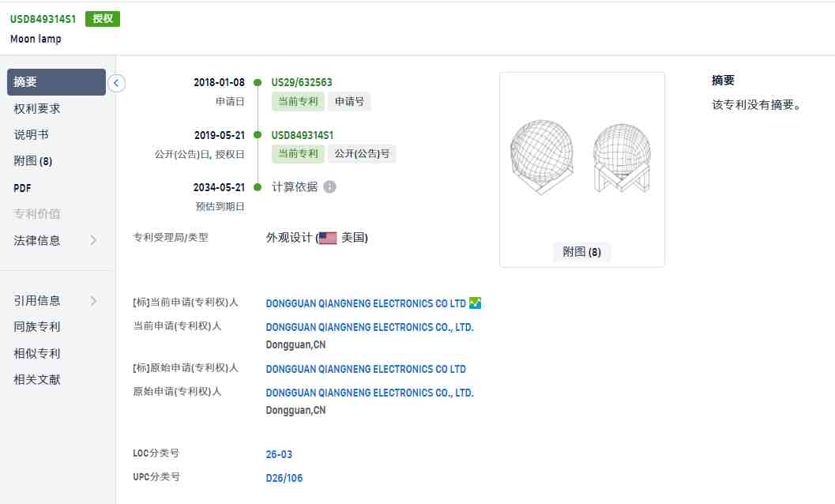Open the standardized original assignee DONGGUAN QIANGNENG ELECTRONICS CO LTD
The image size is (835, 504).
click(366, 369)
